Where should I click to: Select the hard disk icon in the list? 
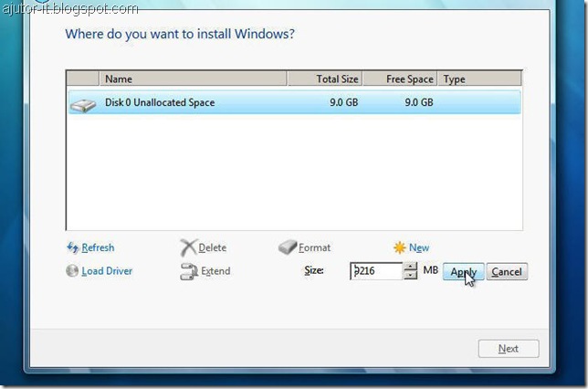pos(83,105)
